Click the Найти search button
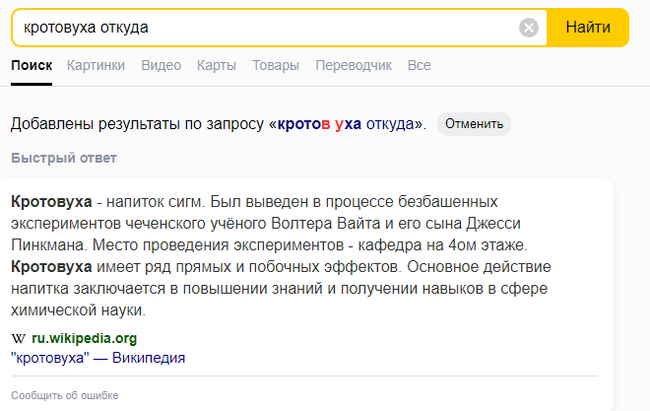This screenshot has height=411, width=650. coord(588,27)
